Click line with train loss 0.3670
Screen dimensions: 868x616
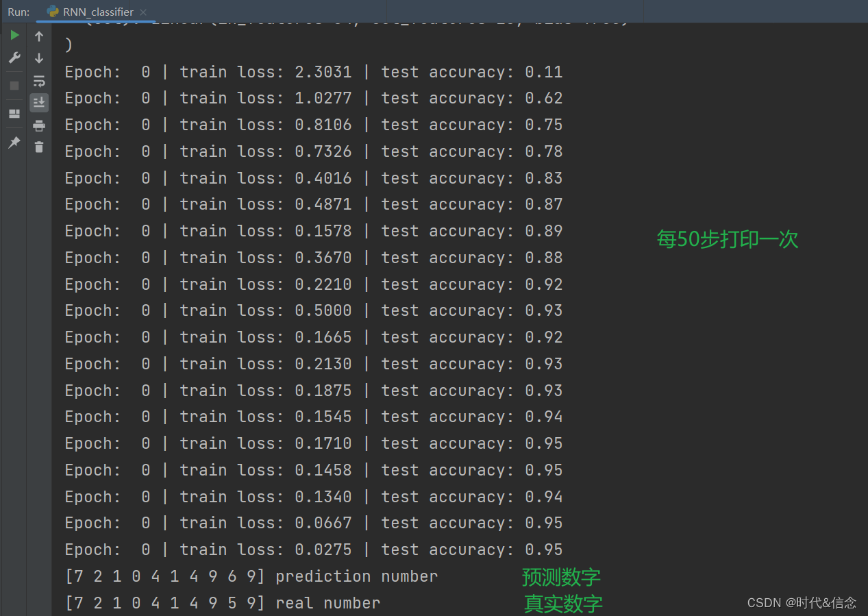pyautogui.click(x=314, y=258)
